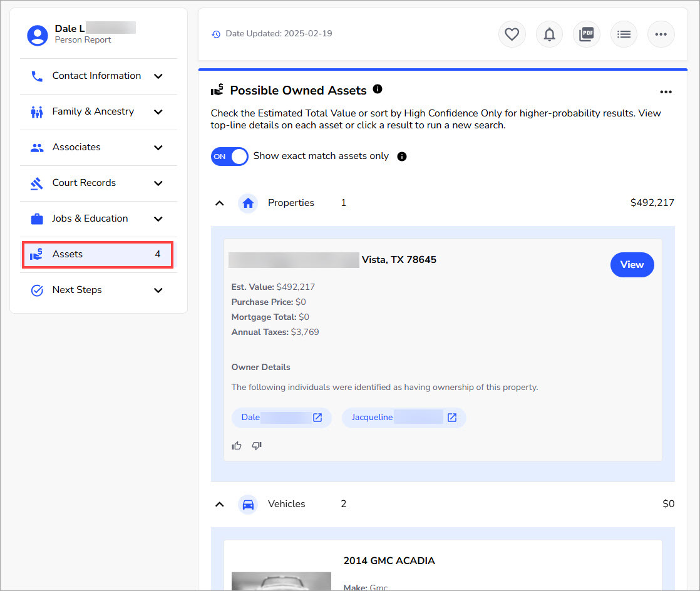The width and height of the screenshot is (700, 591).
Task: Click the thumbs down feedback icon
Action: (x=257, y=446)
